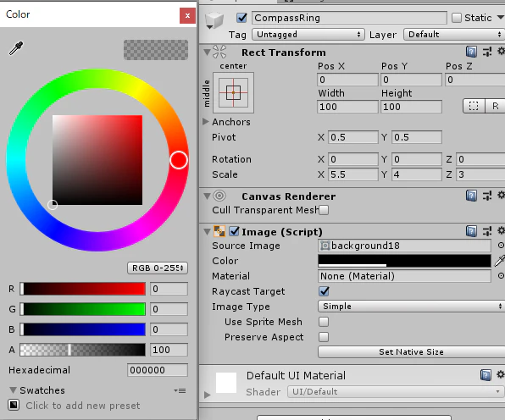Click the Width field 100
The width and height of the screenshot is (505, 420).
click(x=347, y=107)
